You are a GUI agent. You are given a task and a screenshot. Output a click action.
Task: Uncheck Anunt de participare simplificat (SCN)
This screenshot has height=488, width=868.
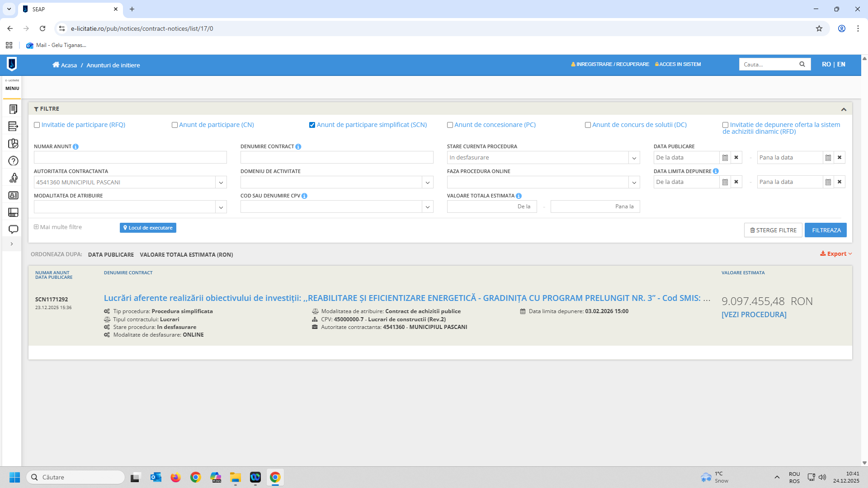tap(312, 125)
